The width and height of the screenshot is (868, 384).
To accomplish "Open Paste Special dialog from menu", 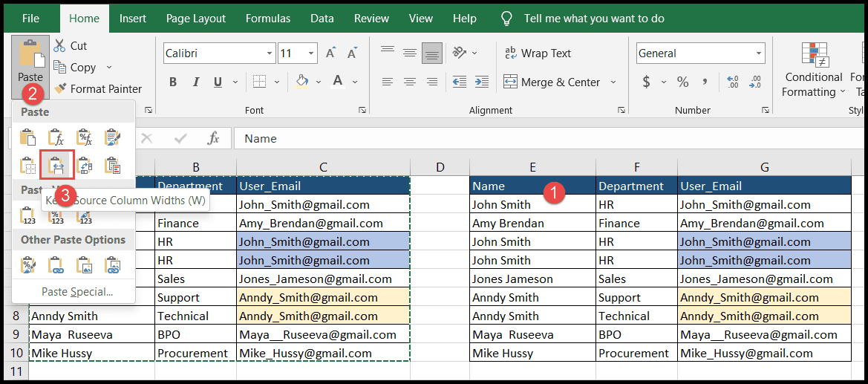I will pos(77,292).
